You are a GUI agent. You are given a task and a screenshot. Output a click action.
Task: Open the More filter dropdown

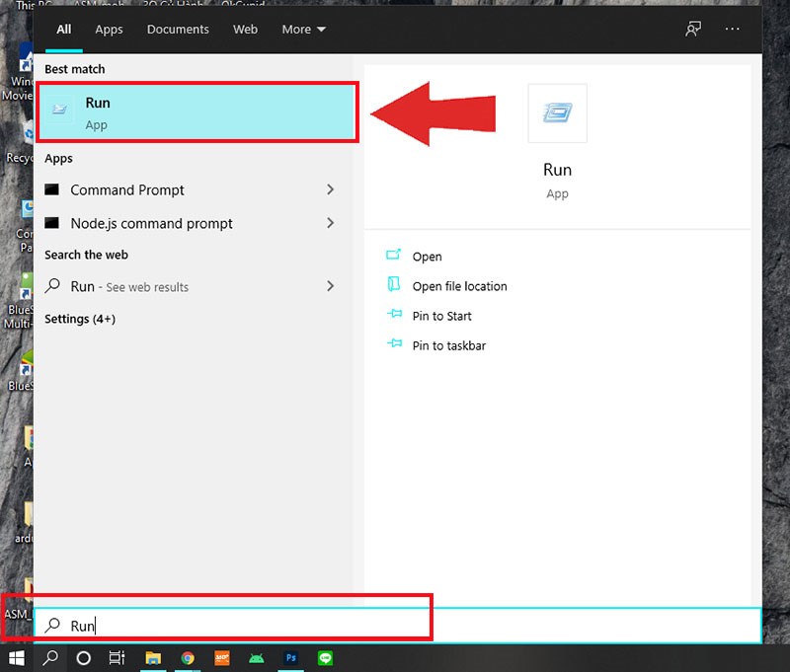(x=303, y=30)
